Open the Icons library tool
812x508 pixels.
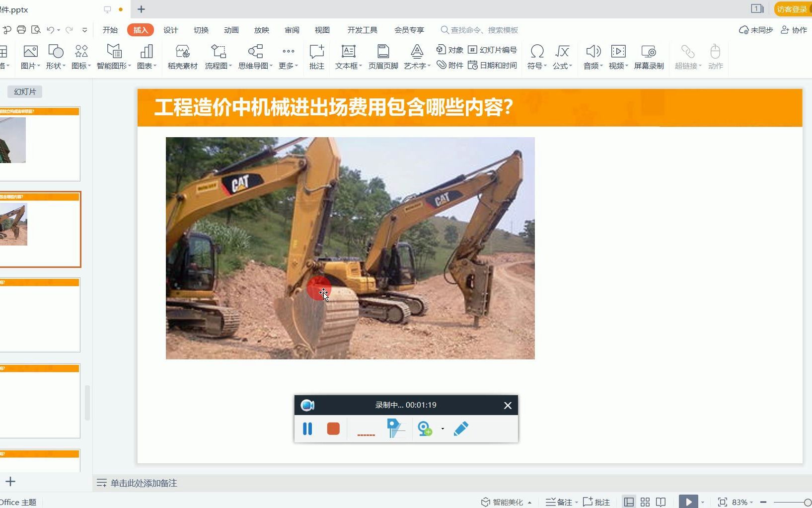pyautogui.click(x=81, y=57)
